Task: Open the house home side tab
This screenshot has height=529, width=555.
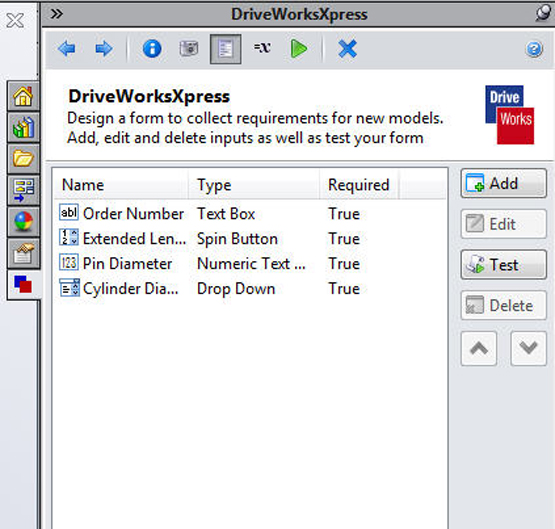Action: click(23, 96)
